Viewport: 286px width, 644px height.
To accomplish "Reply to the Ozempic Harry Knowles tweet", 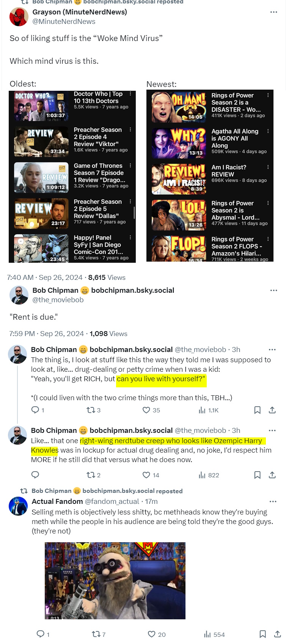I will pos(35,475).
